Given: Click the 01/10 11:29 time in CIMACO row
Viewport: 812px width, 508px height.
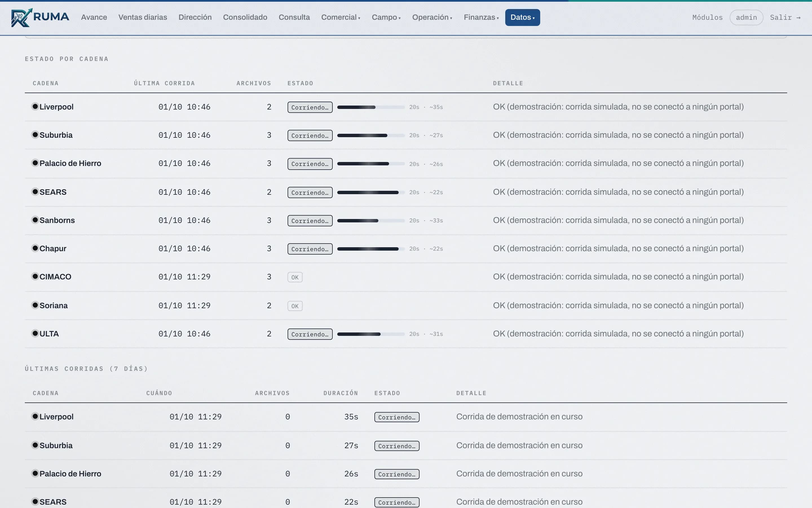Looking at the screenshot, I should [x=184, y=277].
